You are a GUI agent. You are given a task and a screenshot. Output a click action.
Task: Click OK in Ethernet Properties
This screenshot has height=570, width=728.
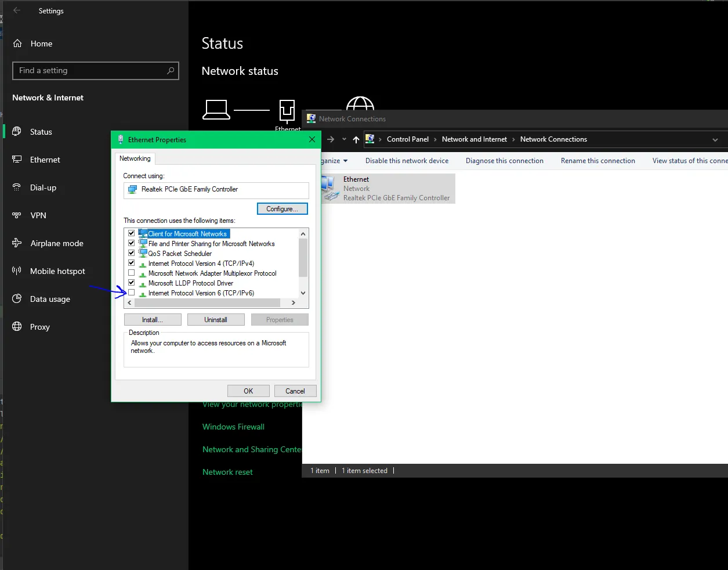pos(248,391)
